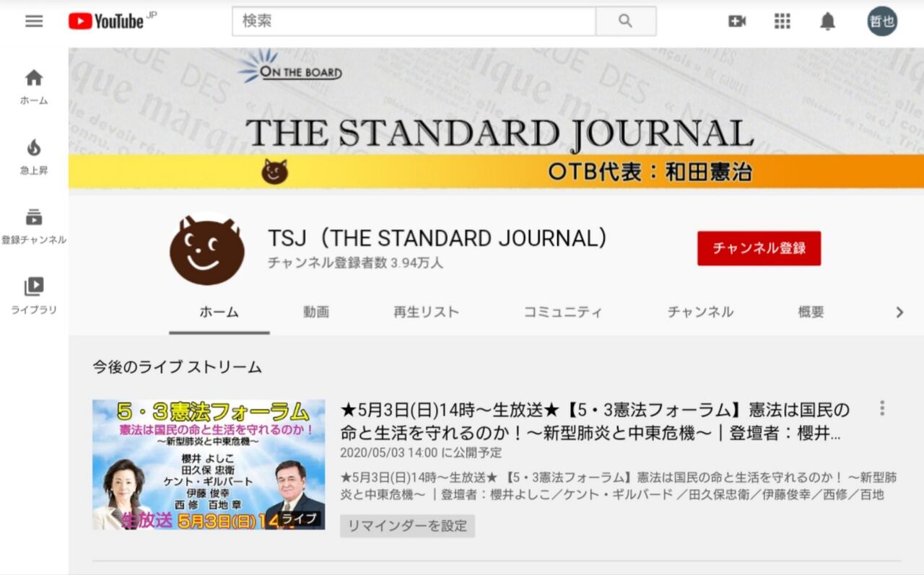Open the create video camera icon

click(737, 22)
